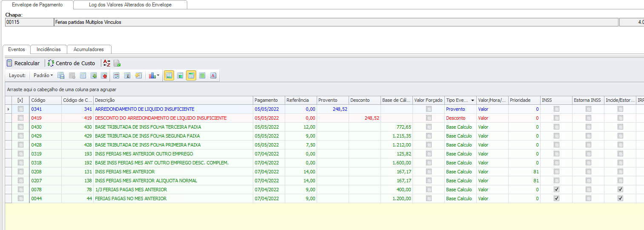Viewport: 644px width, 230px height.
Task: Uncheck the INSS checkbox in row 0044
Action: coord(556,198)
